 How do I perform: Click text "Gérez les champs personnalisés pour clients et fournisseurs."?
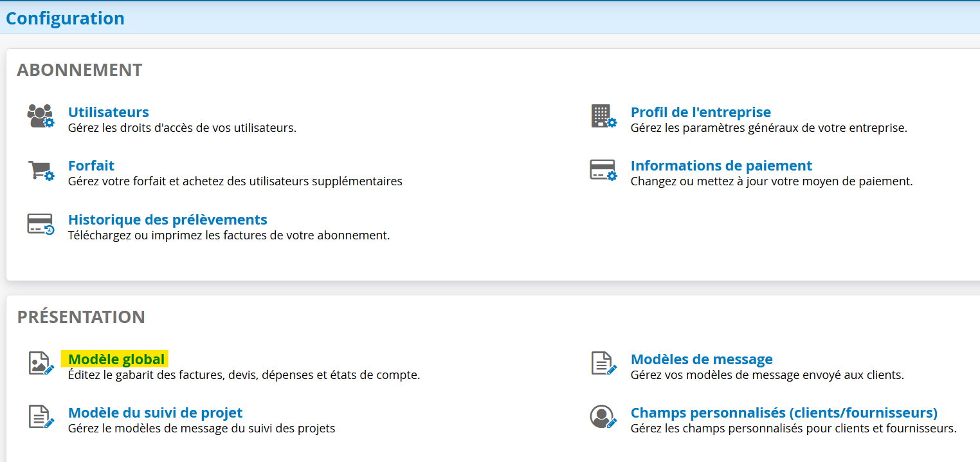pyautogui.click(x=794, y=428)
